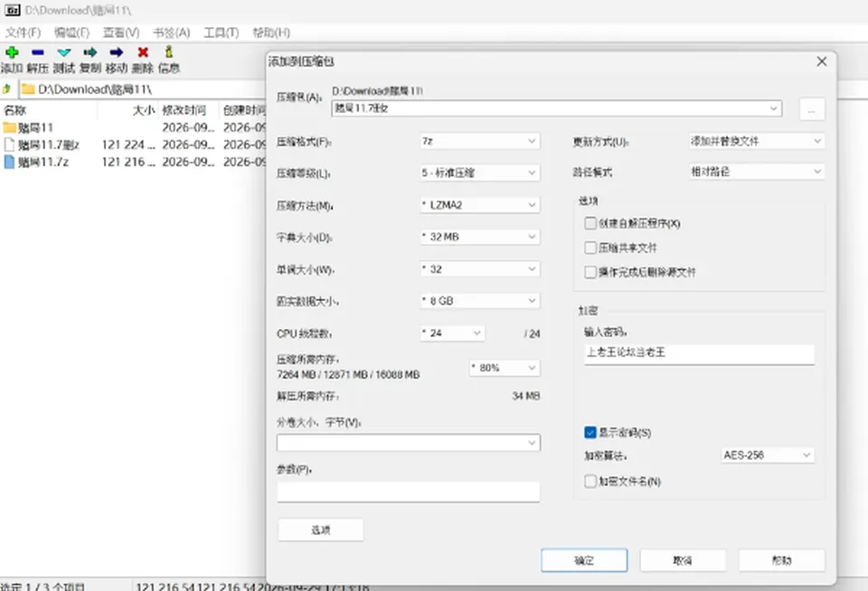The height and width of the screenshot is (591, 868).
Task: Open the 字典大小 dropdown showing 32 MB
Action: [479, 237]
